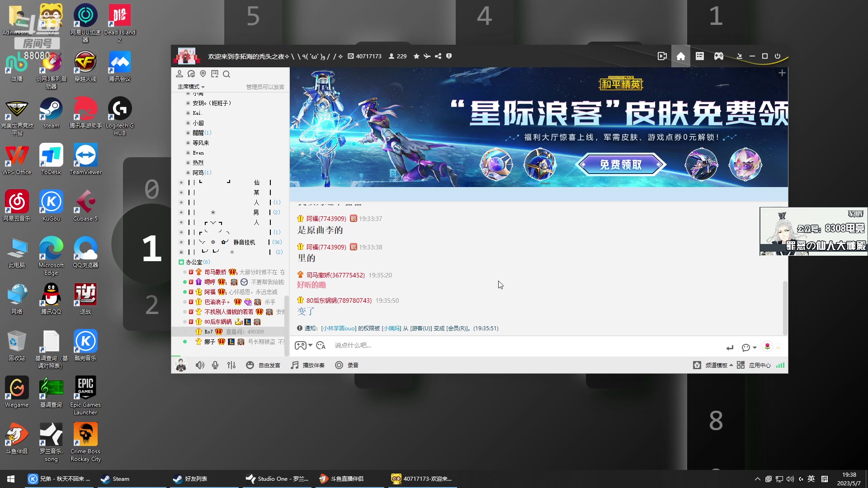Select the microphone icon in bottom toolbar

[215, 365]
